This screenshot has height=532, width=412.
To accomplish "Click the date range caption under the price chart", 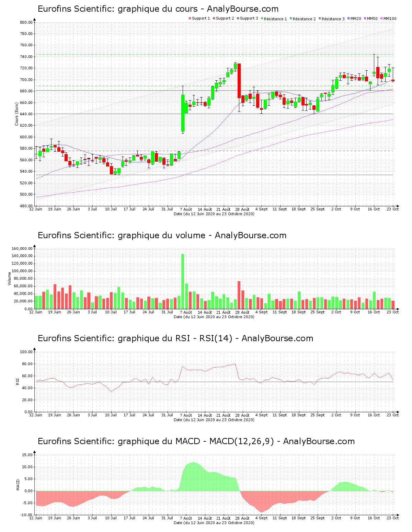I will coord(214,214).
